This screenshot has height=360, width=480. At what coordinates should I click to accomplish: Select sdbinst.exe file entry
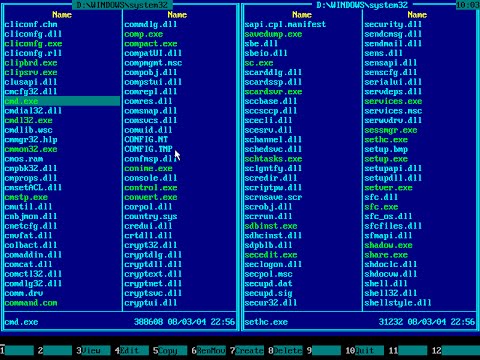(x=271, y=226)
